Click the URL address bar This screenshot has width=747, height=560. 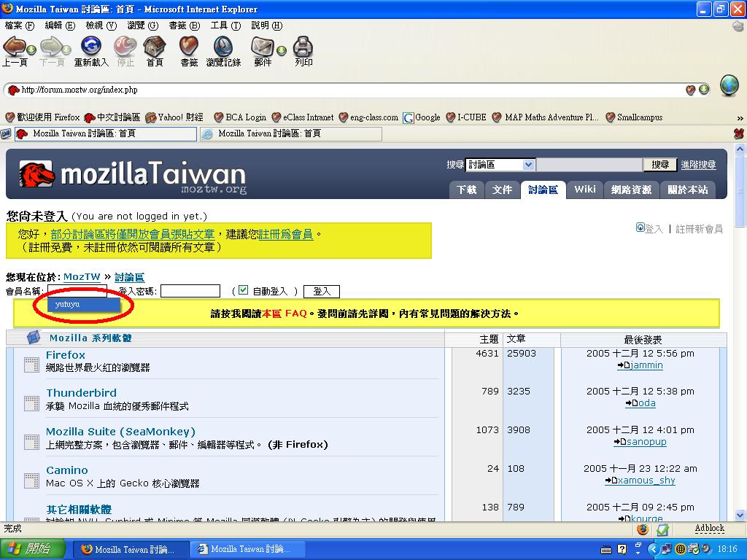pos(352,90)
